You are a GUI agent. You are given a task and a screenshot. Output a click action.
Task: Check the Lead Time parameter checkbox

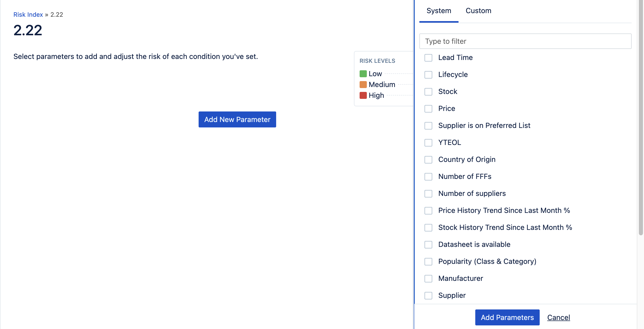428,58
